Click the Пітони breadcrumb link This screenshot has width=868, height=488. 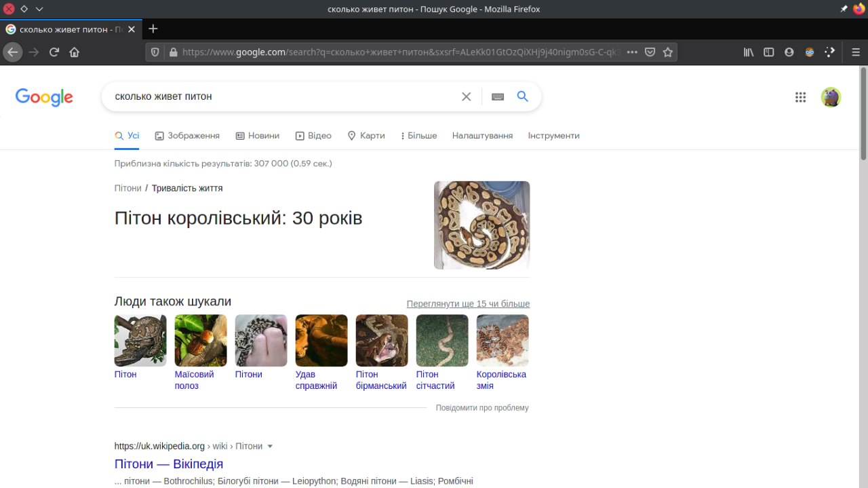point(127,188)
